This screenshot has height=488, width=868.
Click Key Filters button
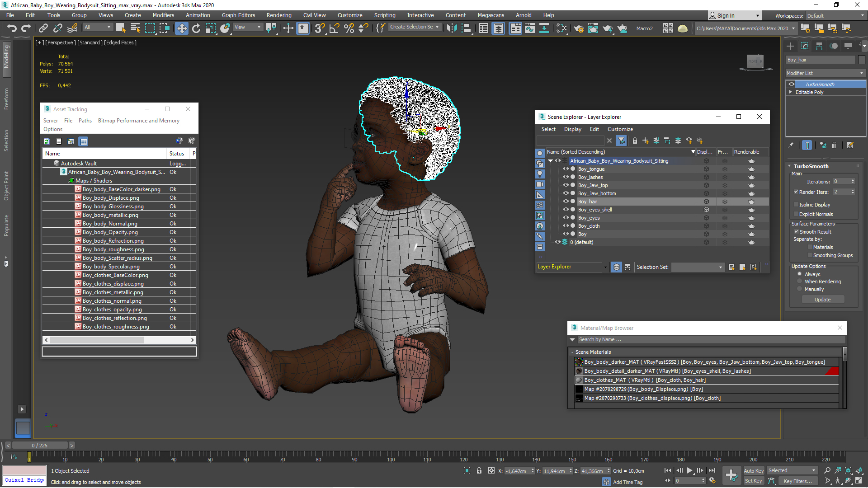[798, 481]
